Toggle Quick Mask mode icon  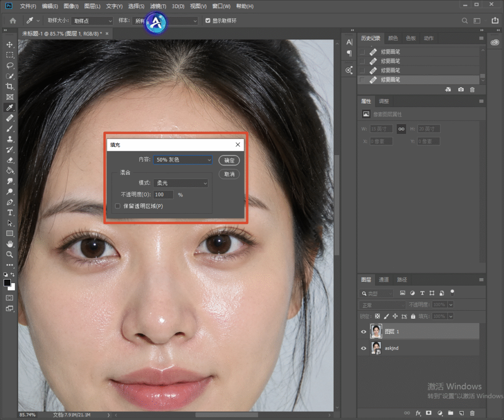pos(10,298)
